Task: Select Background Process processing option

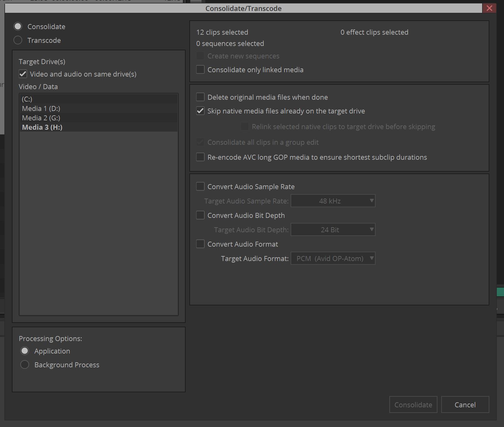Action: tap(25, 365)
